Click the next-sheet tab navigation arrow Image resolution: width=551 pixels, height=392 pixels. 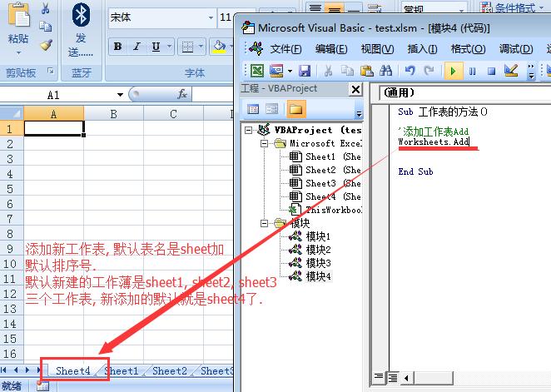click(x=27, y=370)
